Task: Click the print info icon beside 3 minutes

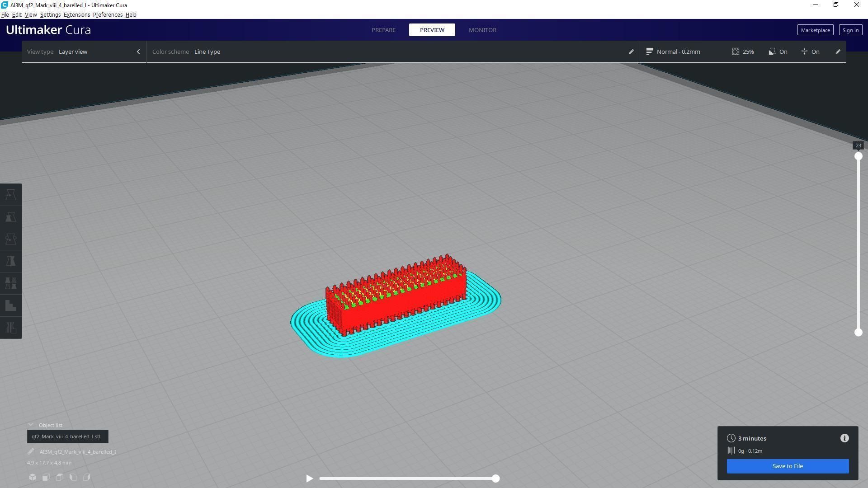Action: (x=844, y=438)
